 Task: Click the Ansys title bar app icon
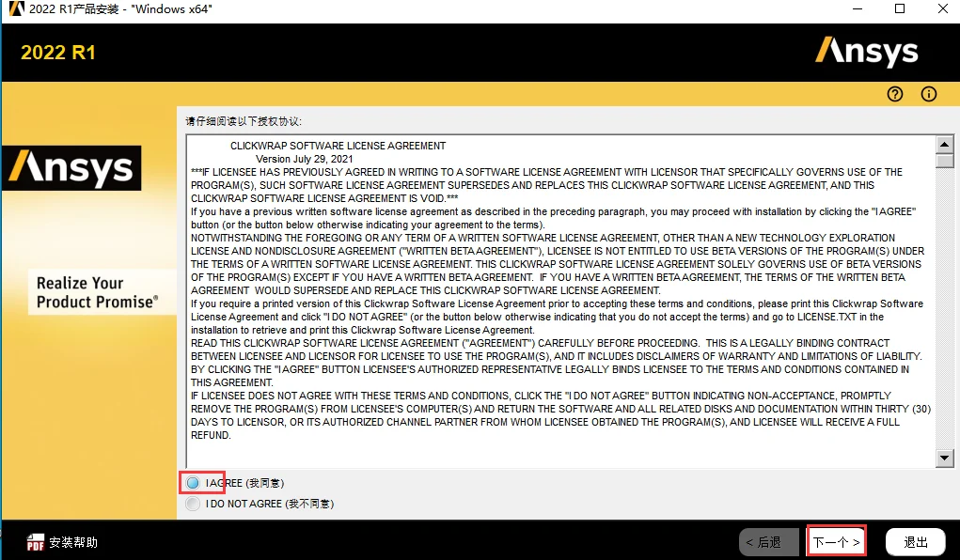click(16, 9)
